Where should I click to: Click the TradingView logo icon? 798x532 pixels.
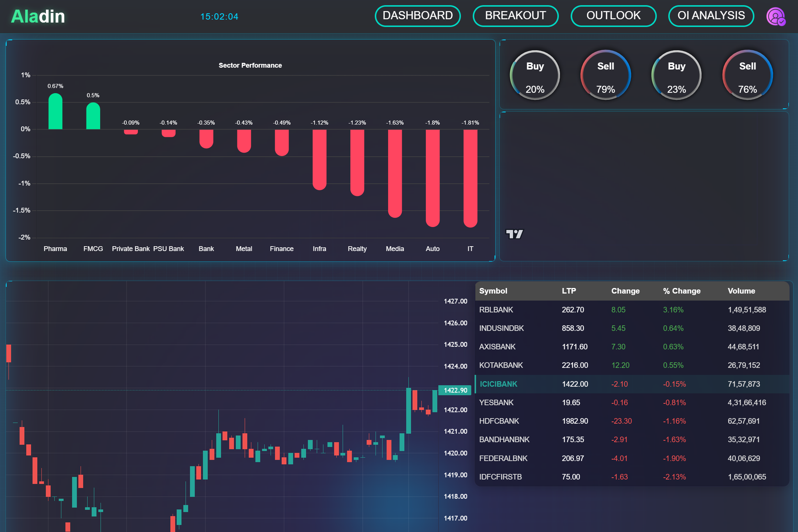[x=514, y=234]
